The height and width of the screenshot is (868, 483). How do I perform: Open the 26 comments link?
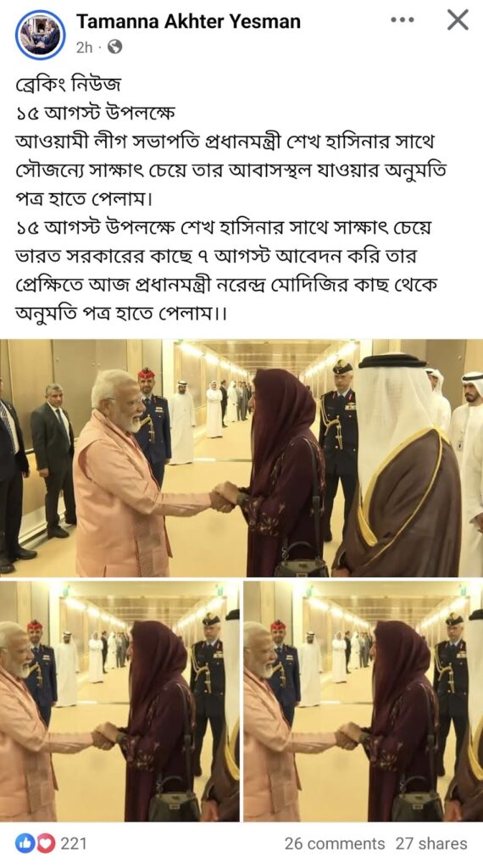pyautogui.click(x=335, y=843)
